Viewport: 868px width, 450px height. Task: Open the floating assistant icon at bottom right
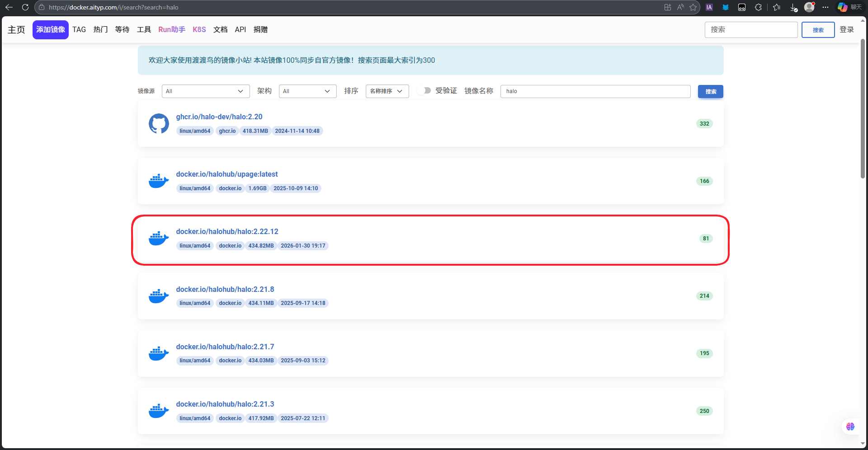coord(850,427)
